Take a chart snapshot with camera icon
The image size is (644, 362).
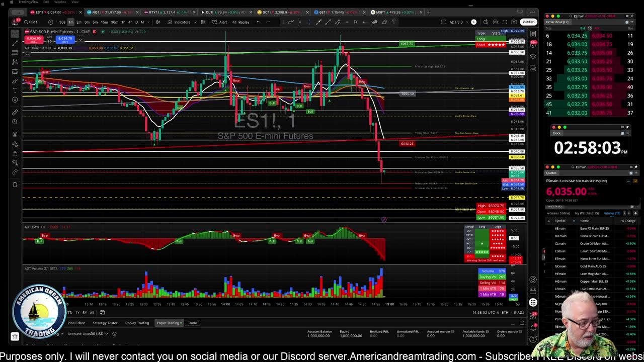[514, 22]
